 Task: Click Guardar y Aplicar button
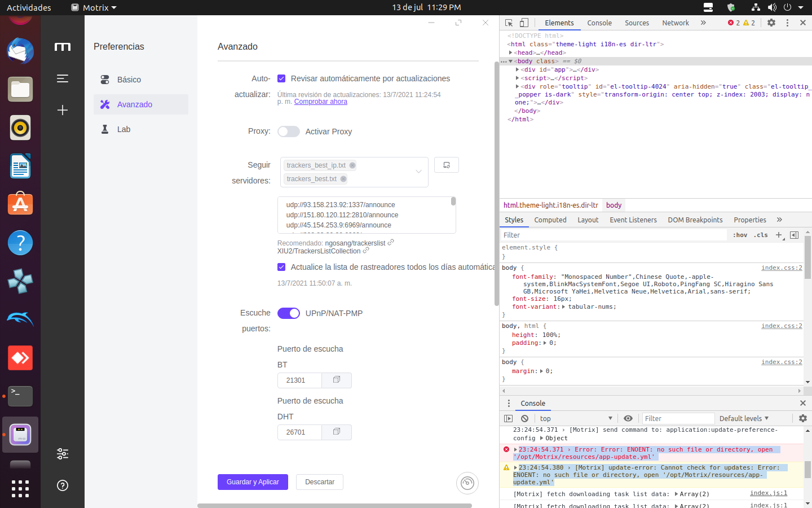(x=253, y=482)
